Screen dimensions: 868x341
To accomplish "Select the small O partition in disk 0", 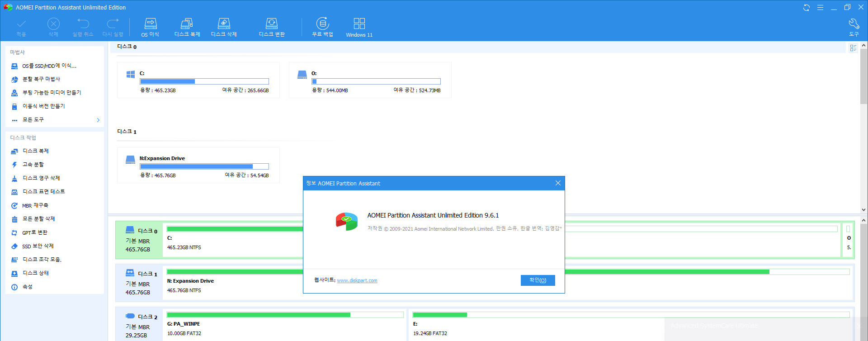I will [848, 240].
